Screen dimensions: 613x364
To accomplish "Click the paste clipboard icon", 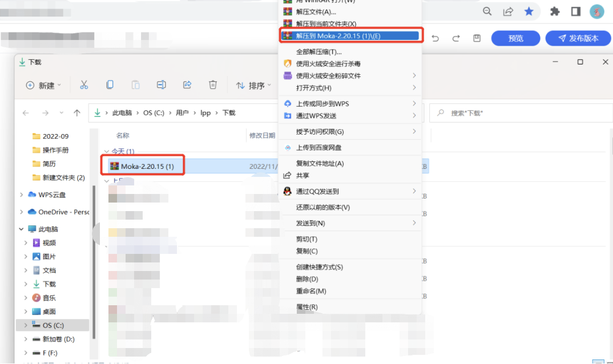I will 136,85.
